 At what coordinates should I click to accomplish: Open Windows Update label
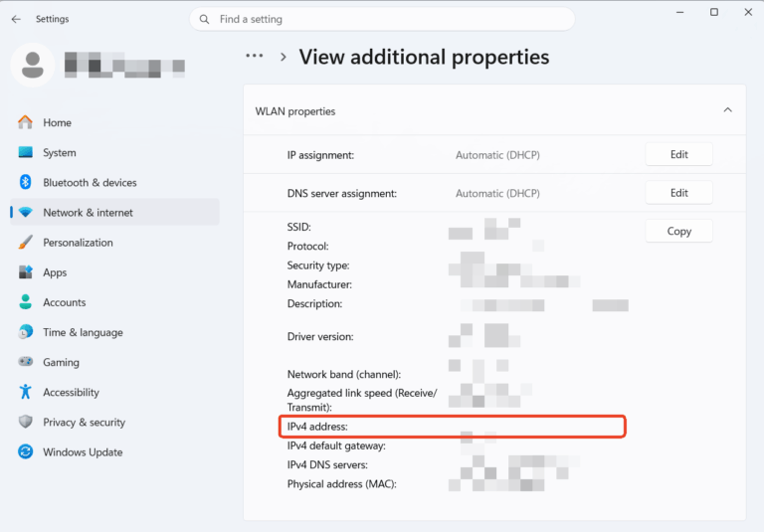pyautogui.click(x=83, y=452)
